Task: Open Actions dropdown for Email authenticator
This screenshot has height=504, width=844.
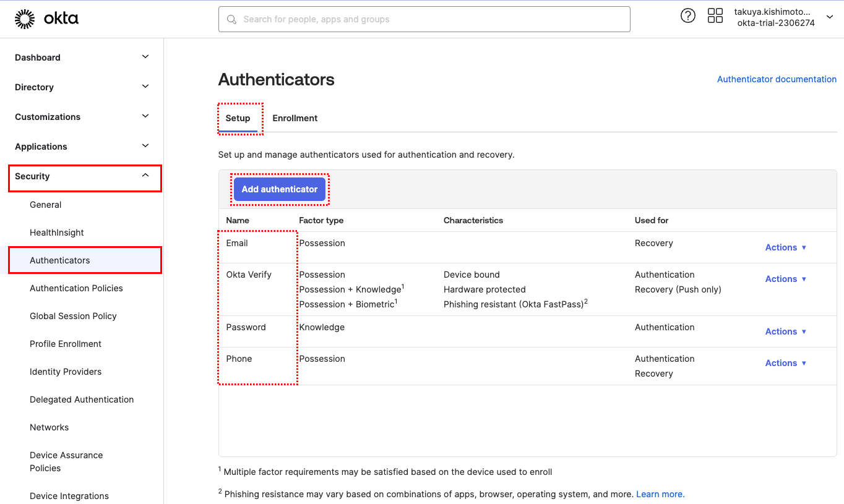Action: [786, 247]
